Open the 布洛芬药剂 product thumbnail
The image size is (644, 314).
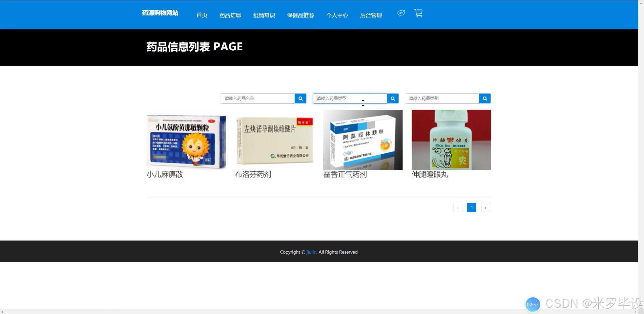(274, 140)
